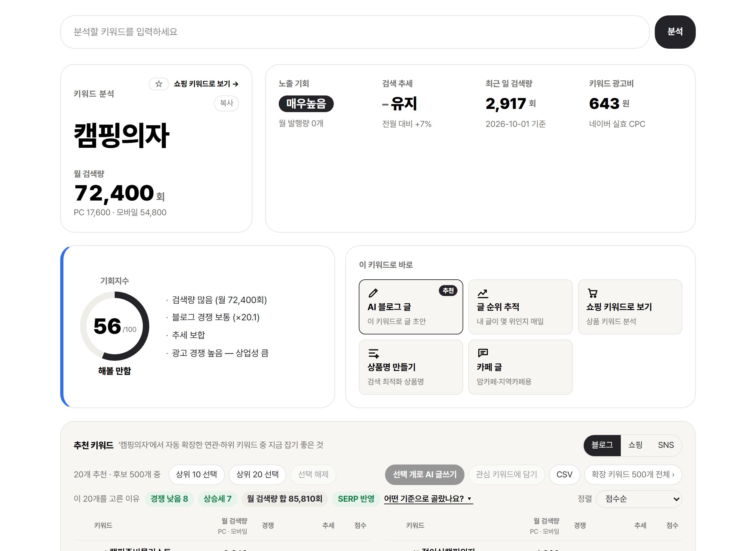
Task: Click the keyword search input field
Action: point(355,32)
